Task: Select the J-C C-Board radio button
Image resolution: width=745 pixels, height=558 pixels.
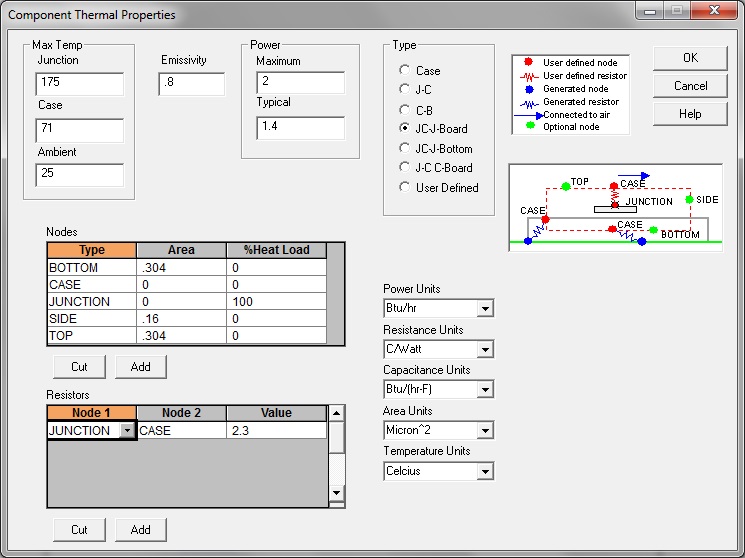Action: (404, 167)
